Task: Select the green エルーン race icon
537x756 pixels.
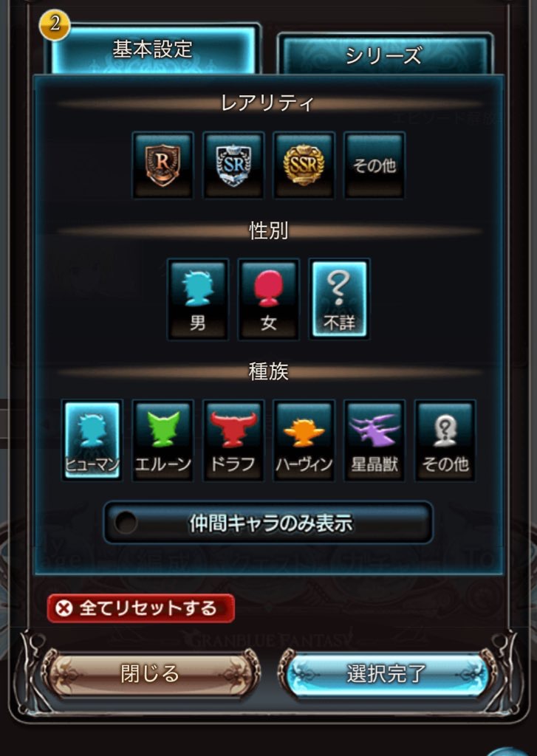Action: [163, 440]
